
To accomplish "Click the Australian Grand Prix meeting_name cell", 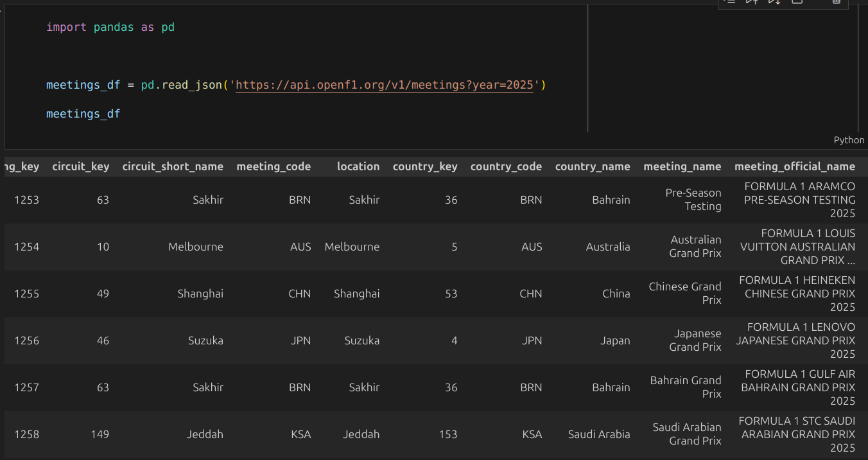I will tap(695, 247).
